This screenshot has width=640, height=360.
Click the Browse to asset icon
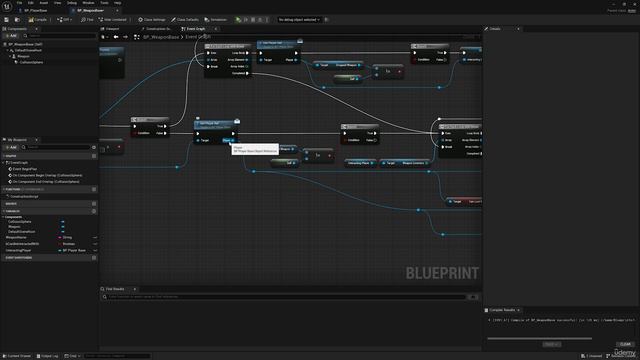[17, 20]
